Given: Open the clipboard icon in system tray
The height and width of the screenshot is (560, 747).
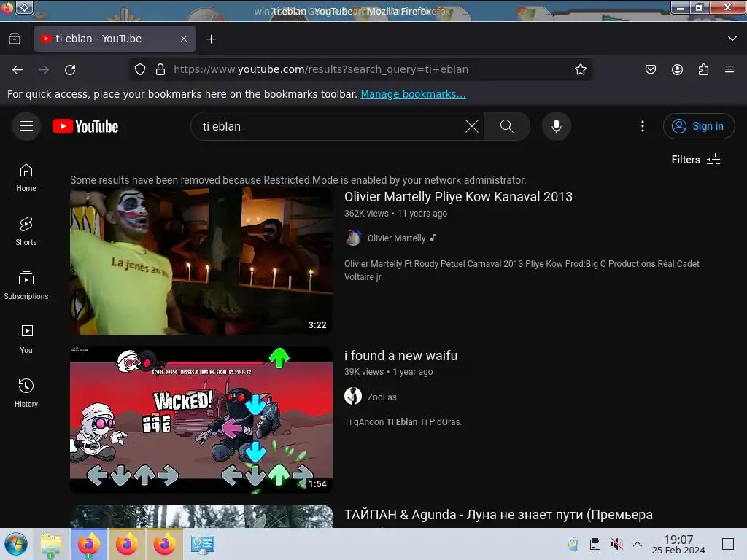Looking at the screenshot, I should click(595, 544).
